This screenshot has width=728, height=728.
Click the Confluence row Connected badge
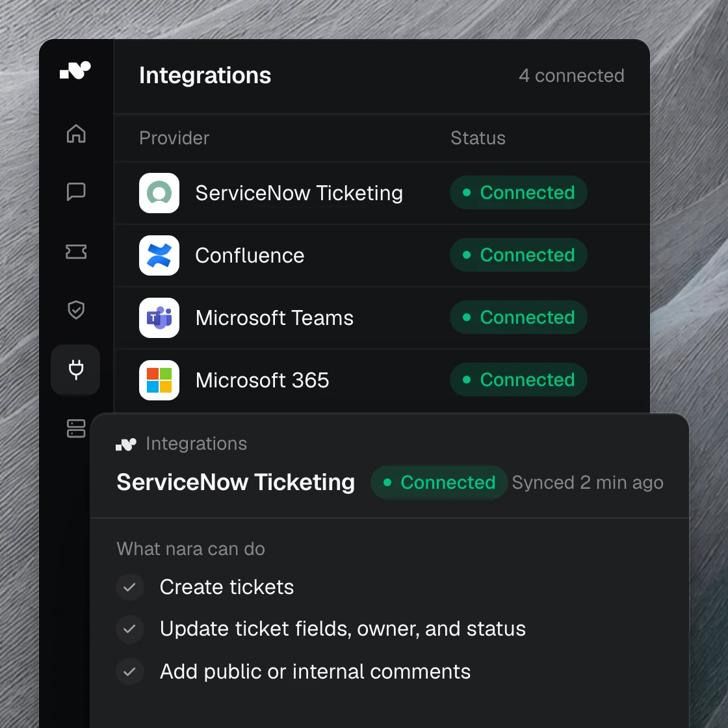click(x=519, y=255)
